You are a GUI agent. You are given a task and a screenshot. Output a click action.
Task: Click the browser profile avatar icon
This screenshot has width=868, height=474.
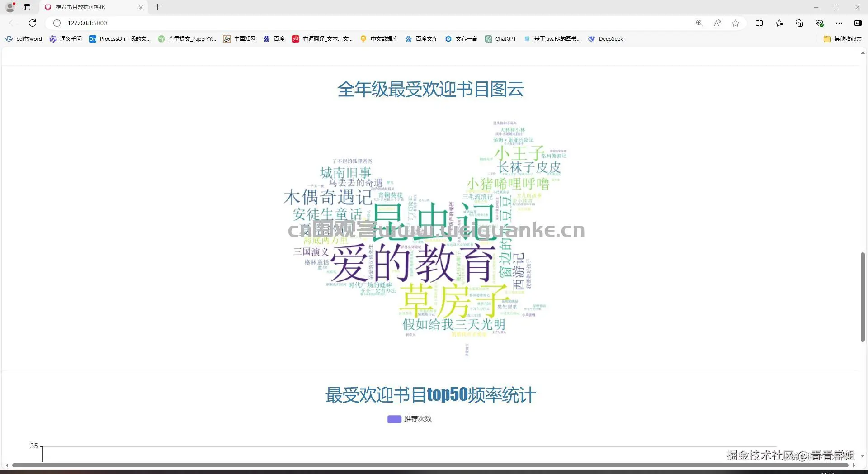[10, 7]
